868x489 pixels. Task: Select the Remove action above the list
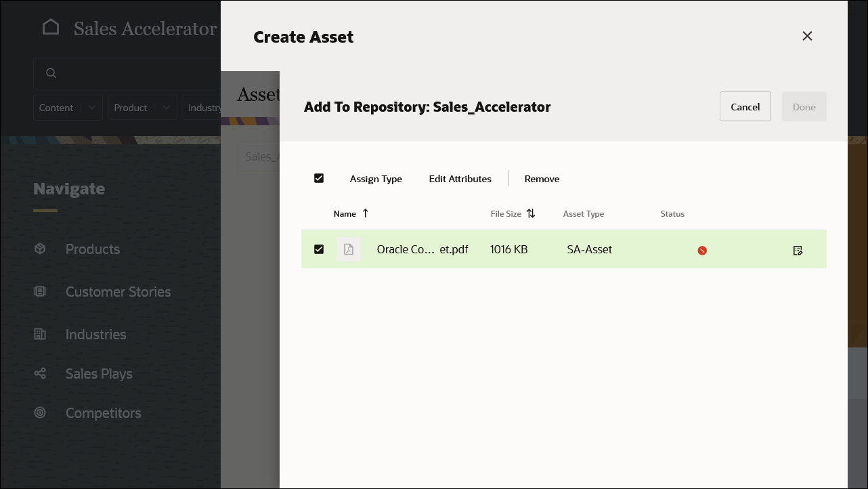(541, 178)
